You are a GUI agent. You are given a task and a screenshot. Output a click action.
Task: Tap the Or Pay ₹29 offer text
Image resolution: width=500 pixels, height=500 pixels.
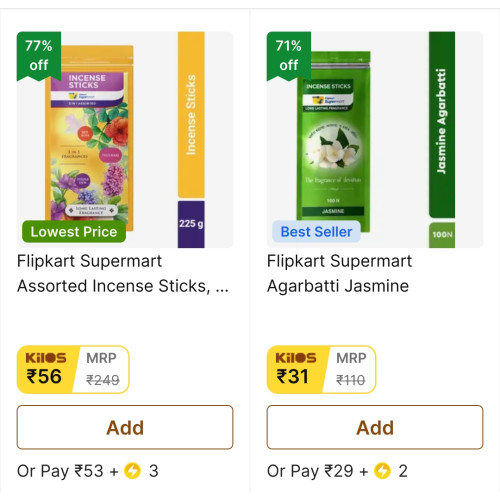(310, 471)
